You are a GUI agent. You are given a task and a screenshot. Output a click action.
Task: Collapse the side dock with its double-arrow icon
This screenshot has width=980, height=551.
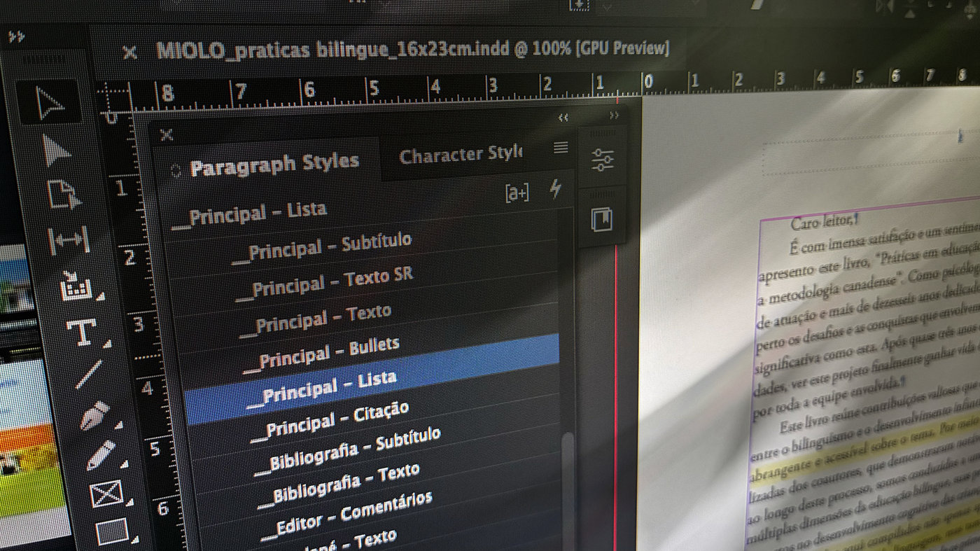pos(614,116)
